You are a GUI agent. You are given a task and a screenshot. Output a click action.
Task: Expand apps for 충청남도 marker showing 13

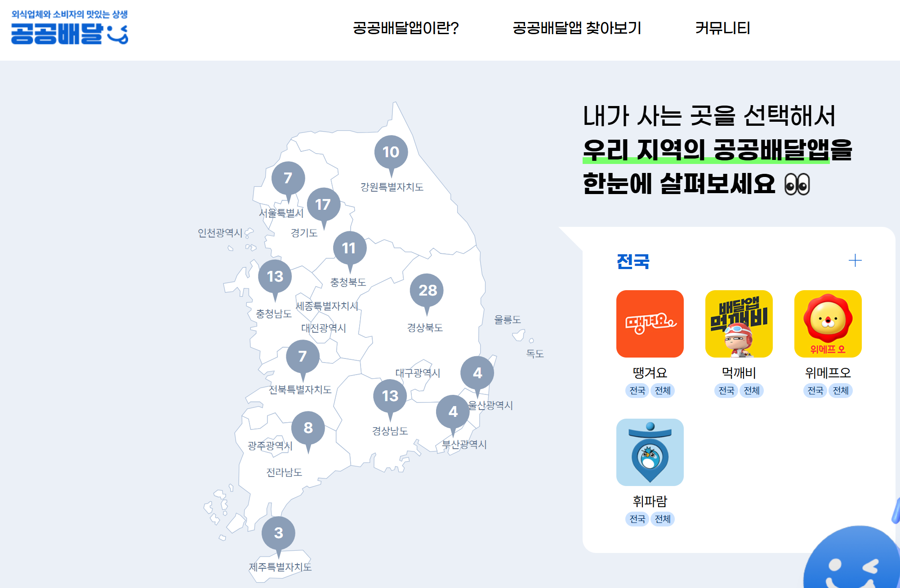[276, 277]
